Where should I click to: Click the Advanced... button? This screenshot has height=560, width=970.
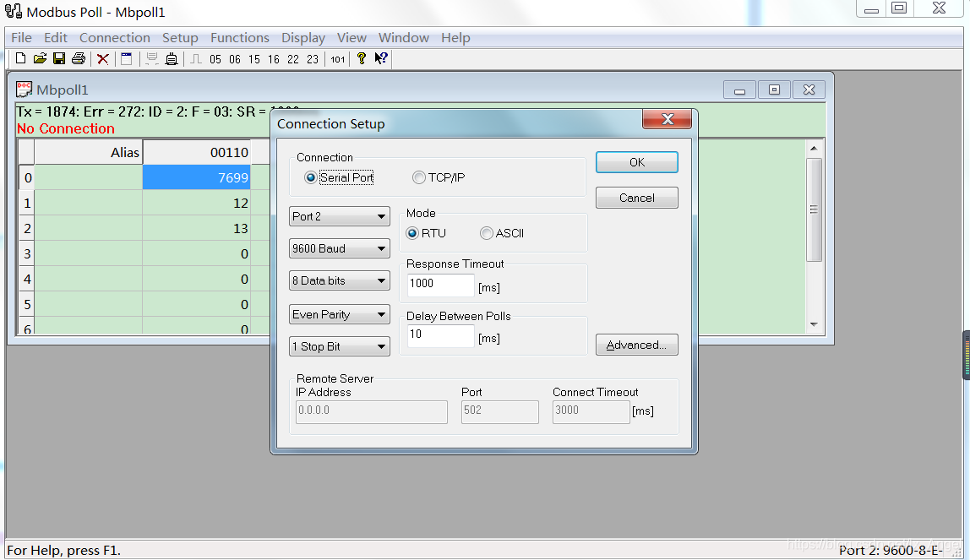636,345
